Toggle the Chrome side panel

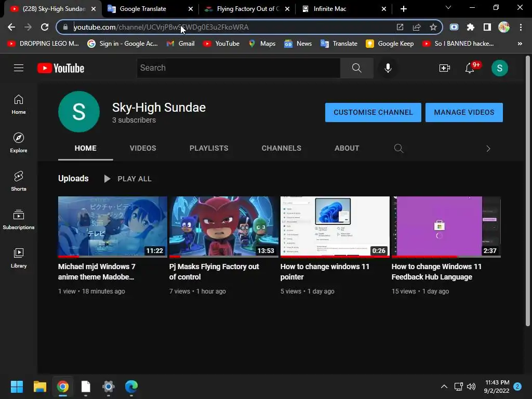(487, 27)
